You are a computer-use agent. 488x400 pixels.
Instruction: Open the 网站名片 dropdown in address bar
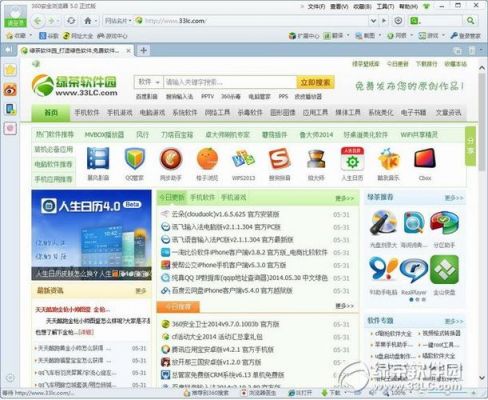[118, 21]
